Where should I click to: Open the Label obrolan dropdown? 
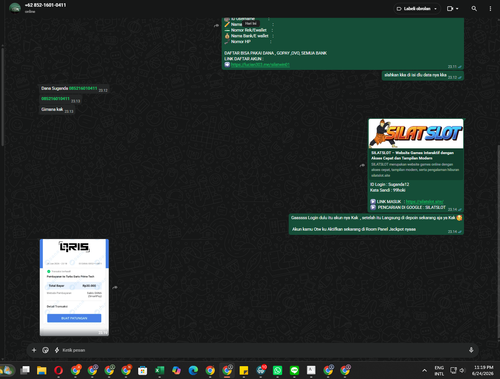(x=417, y=9)
